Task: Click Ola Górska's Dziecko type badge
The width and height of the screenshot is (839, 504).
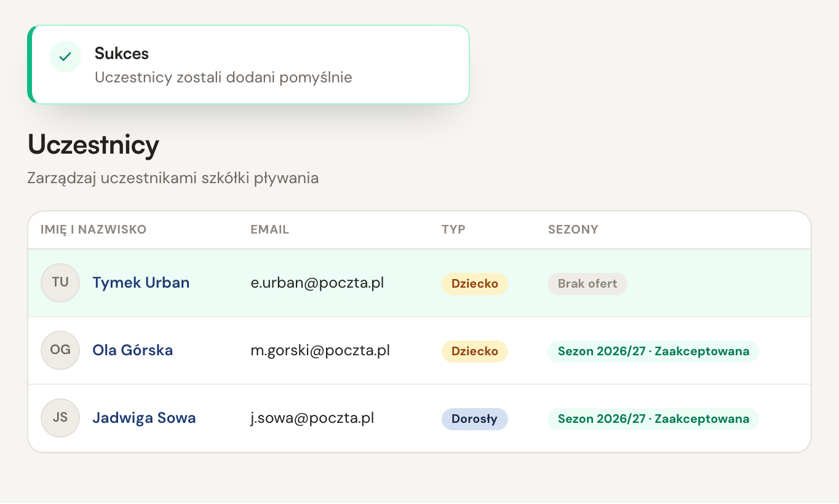Action: click(x=475, y=352)
